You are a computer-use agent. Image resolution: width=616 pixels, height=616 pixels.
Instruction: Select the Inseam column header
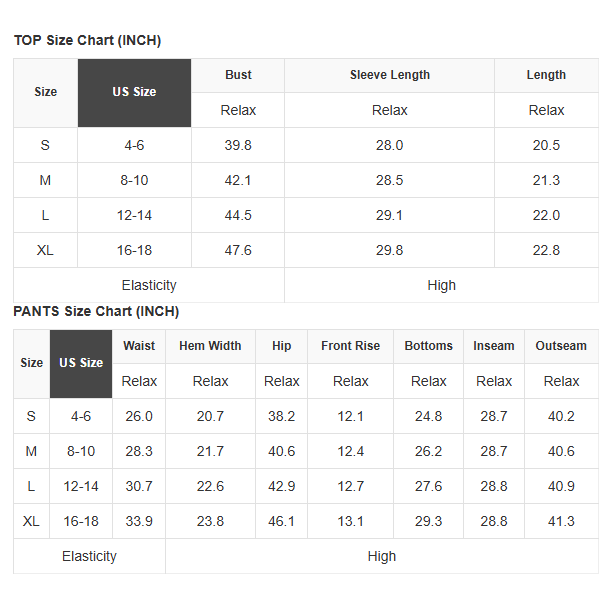(494, 346)
